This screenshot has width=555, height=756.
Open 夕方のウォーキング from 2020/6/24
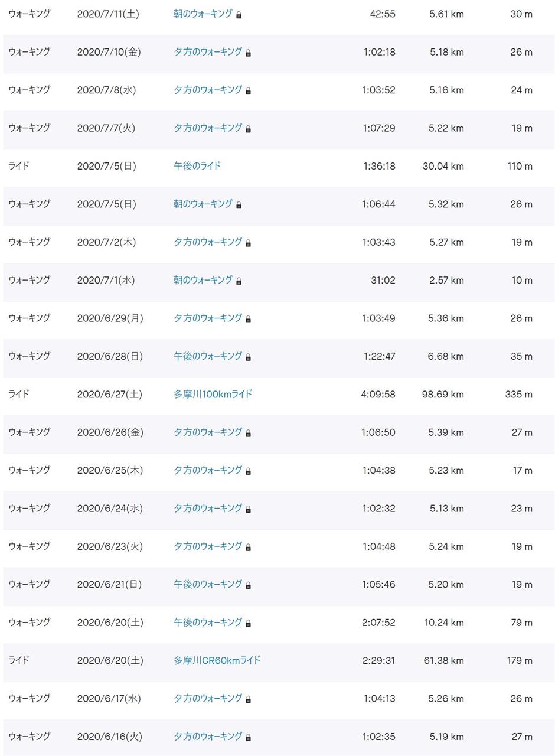[208, 508]
